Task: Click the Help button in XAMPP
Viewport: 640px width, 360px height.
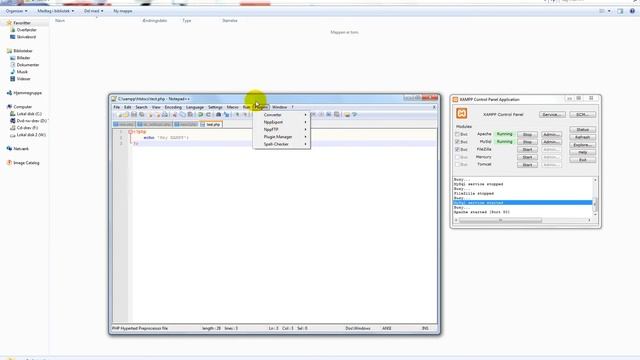Action: pyautogui.click(x=582, y=152)
